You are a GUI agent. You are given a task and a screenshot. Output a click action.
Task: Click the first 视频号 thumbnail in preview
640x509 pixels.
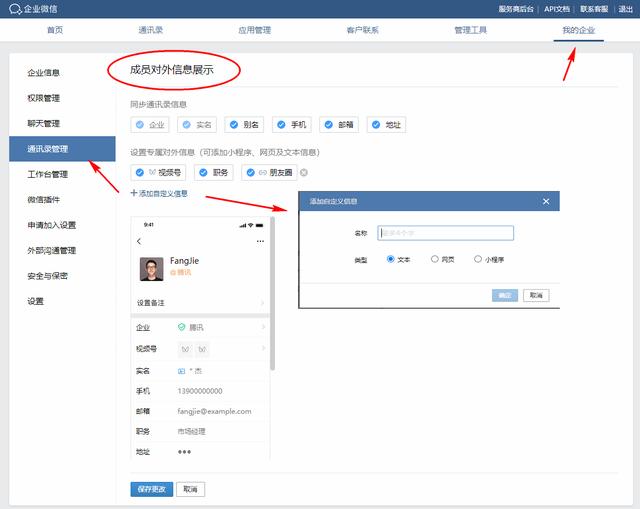185,349
